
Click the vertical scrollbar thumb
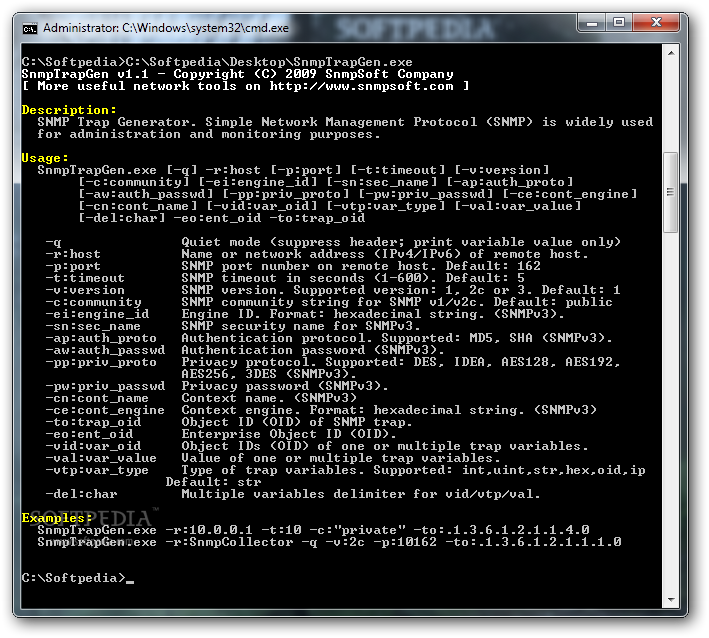[671, 192]
